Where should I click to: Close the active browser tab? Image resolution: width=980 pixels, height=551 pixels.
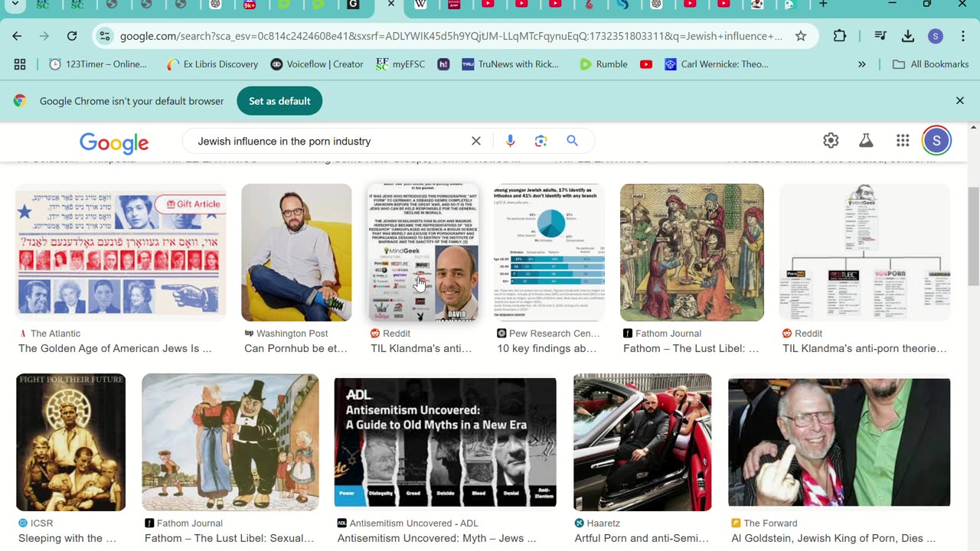(390, 5)
